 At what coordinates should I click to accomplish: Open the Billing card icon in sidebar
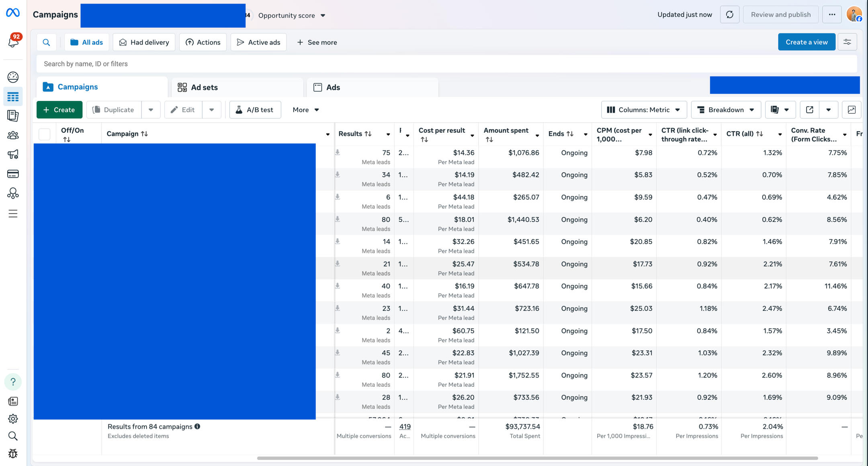(13, 174)
